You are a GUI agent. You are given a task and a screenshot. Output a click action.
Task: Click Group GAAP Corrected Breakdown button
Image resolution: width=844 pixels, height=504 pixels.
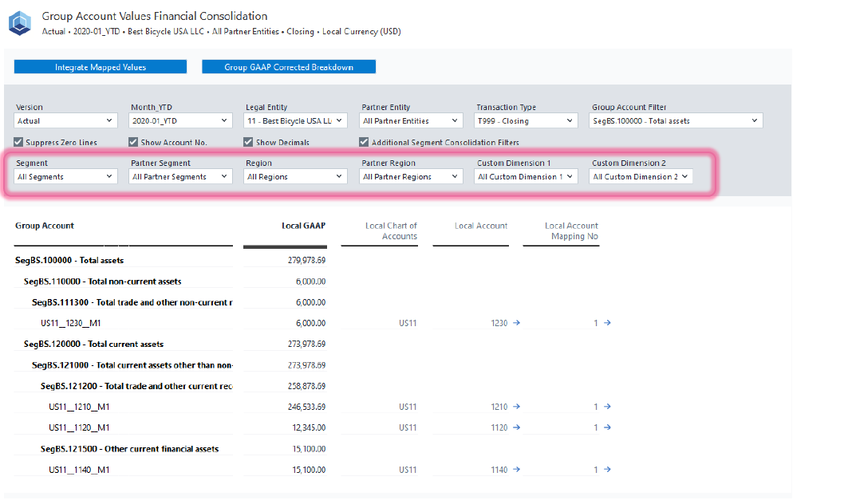point(288,67)
